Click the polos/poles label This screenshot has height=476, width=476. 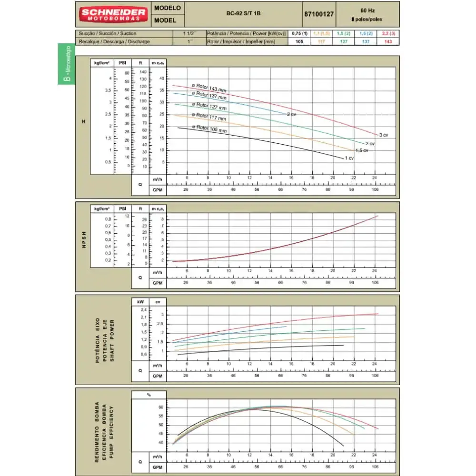click(x=367, y=19)
